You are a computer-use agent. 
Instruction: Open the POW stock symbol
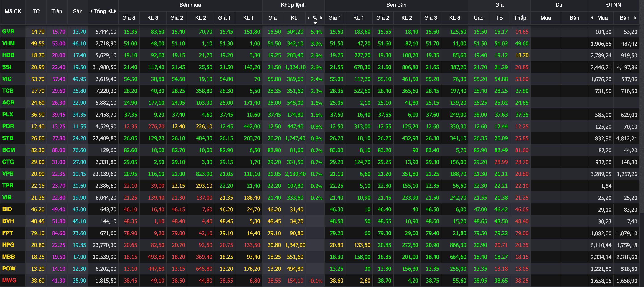(9, 268)
